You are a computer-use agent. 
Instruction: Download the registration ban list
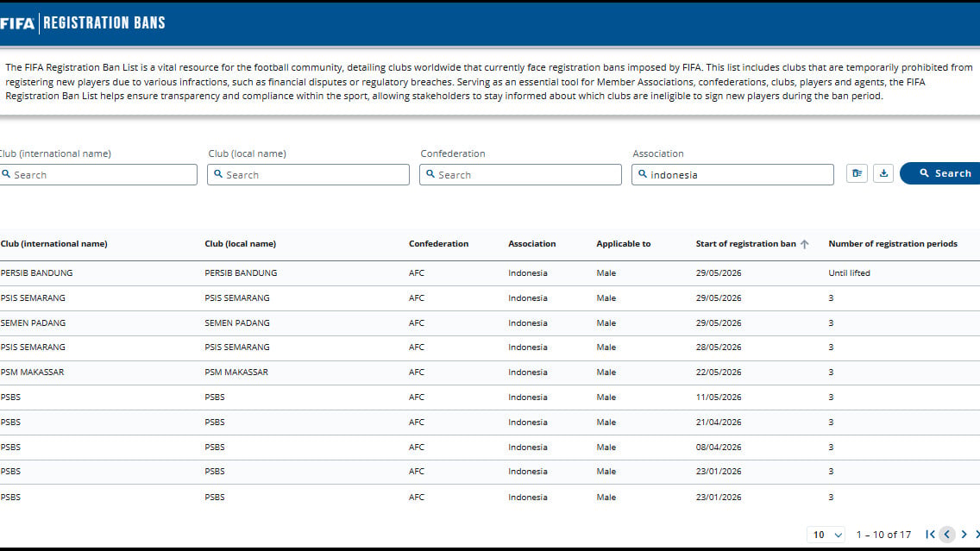883,173
